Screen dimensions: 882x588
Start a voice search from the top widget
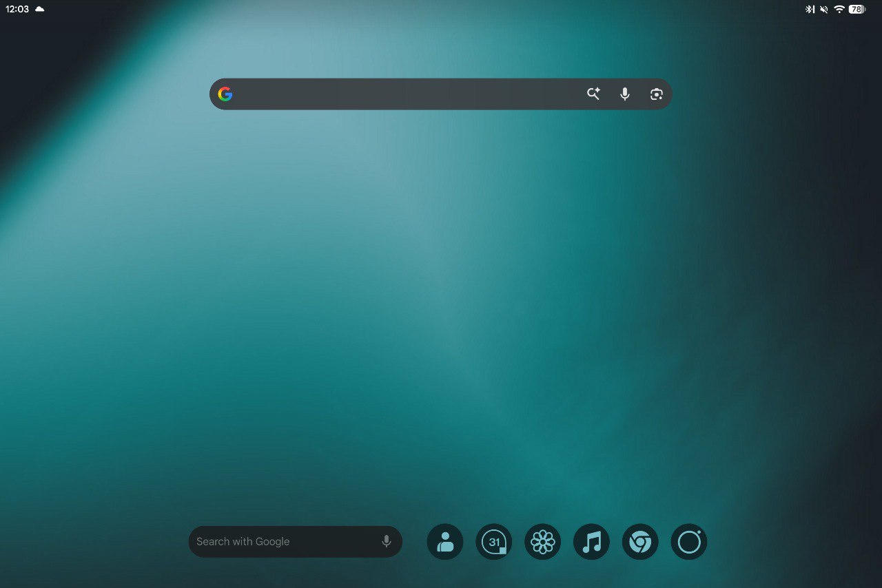[x=624, y=94]
